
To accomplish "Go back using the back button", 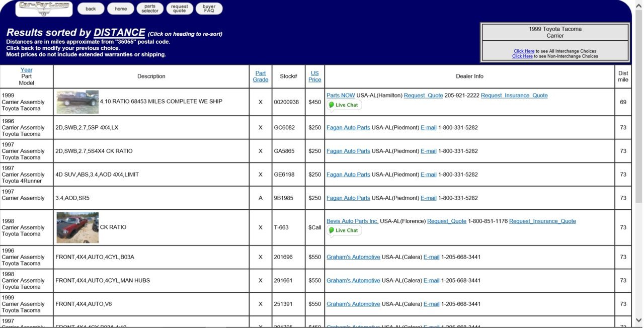I will (91, 9).
